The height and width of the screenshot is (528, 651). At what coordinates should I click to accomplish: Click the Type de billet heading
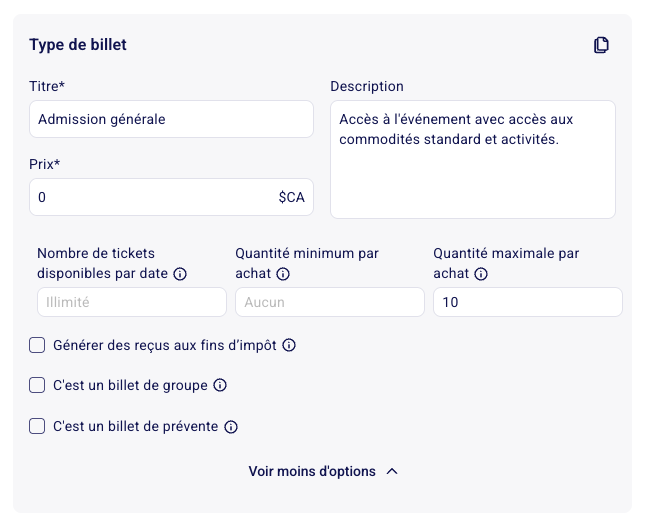tap(78, 45)
